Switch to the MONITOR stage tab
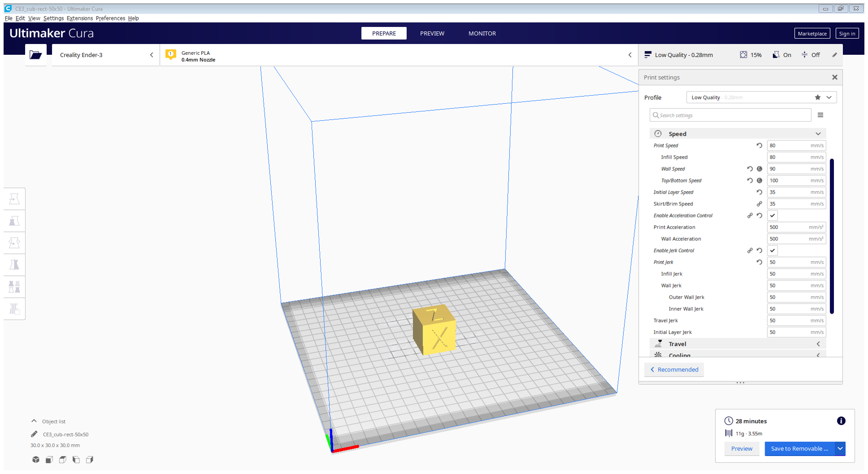Viewport: 868px width, 474px height. [x=482, y=33]
